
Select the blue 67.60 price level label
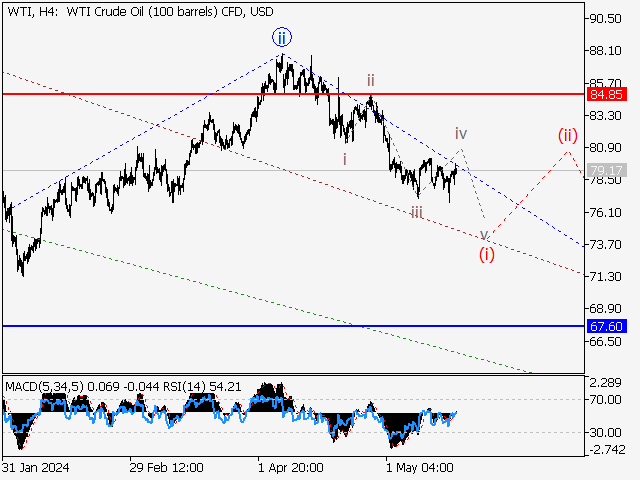click(x=606, y=327)
